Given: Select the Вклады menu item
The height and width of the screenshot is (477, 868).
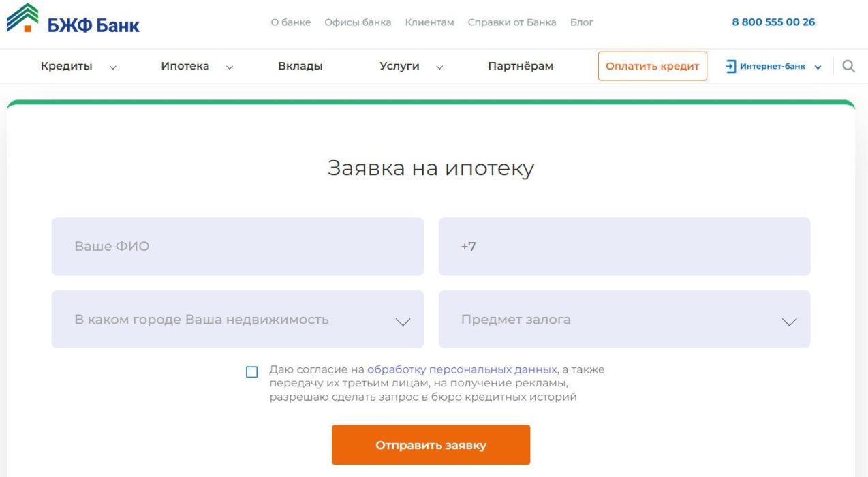Looking at the screenshot, I should click(300, 65).
